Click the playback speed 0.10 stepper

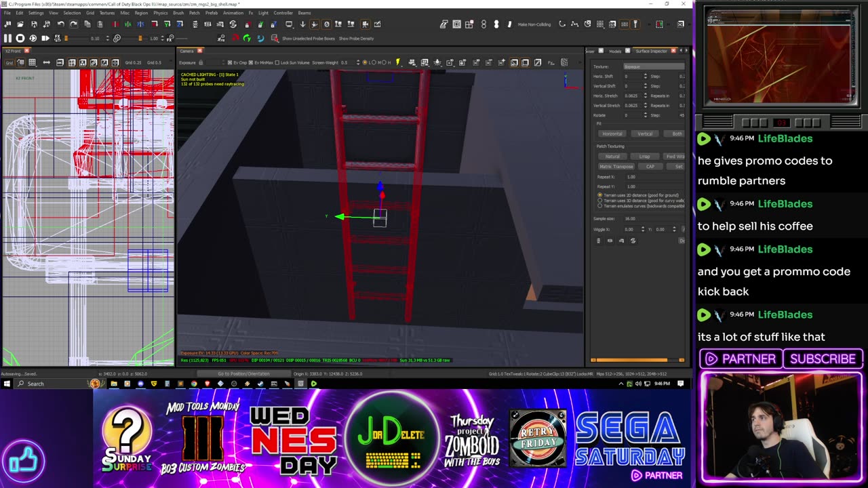108,39
